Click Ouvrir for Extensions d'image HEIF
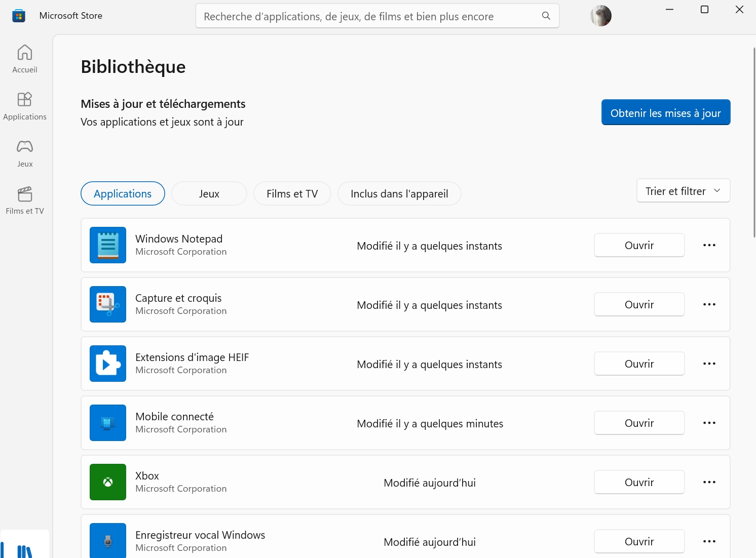Screen dimensions: 756x558 (x=639, y=364)
